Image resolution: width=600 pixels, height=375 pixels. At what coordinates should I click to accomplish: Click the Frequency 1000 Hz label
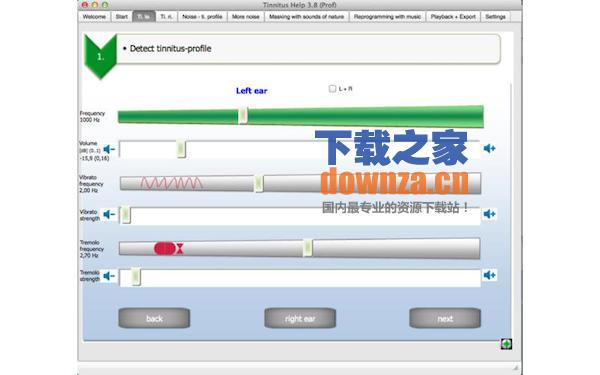pyautogui.click(x=92, y=116)
